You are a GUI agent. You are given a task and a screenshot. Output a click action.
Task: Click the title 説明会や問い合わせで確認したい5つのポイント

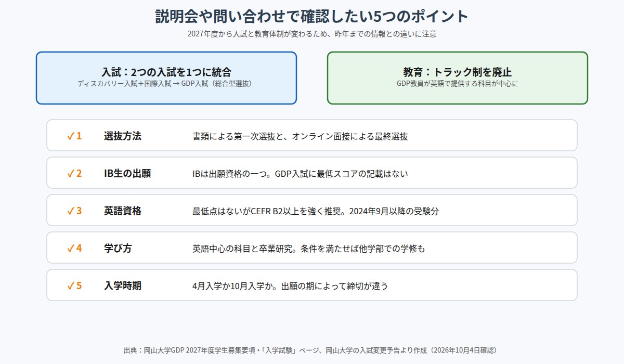[x=312, y=16]
